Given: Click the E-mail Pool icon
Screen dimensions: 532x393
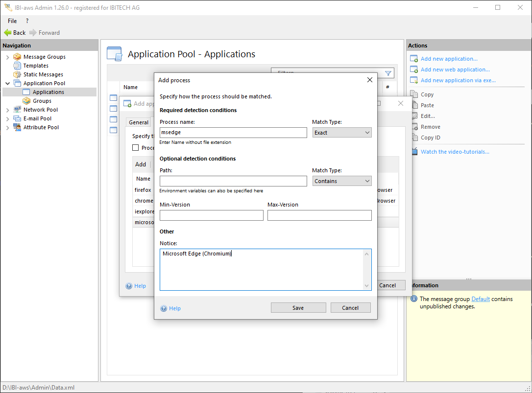Looking at the screenshot, I should click(17, 118).
